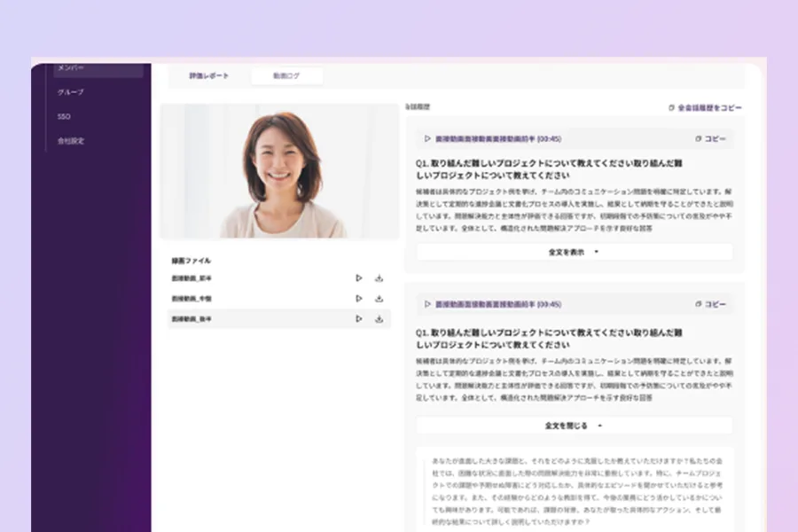Download the 面接動画_後半 recording file
Viewport: 798px width, 532px height.
click(x=379, y=318)
